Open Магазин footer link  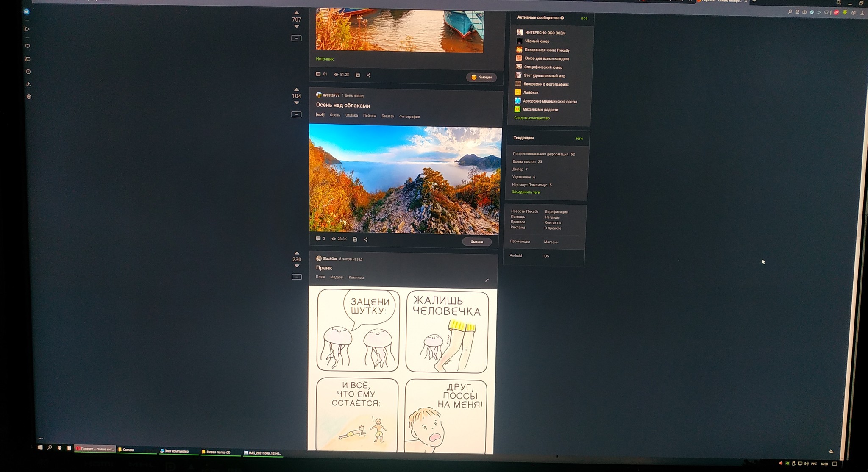(x=551, y=242)
